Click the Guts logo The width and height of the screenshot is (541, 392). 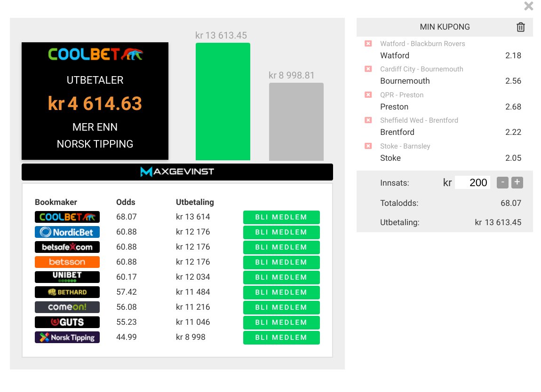click(67, 322)
